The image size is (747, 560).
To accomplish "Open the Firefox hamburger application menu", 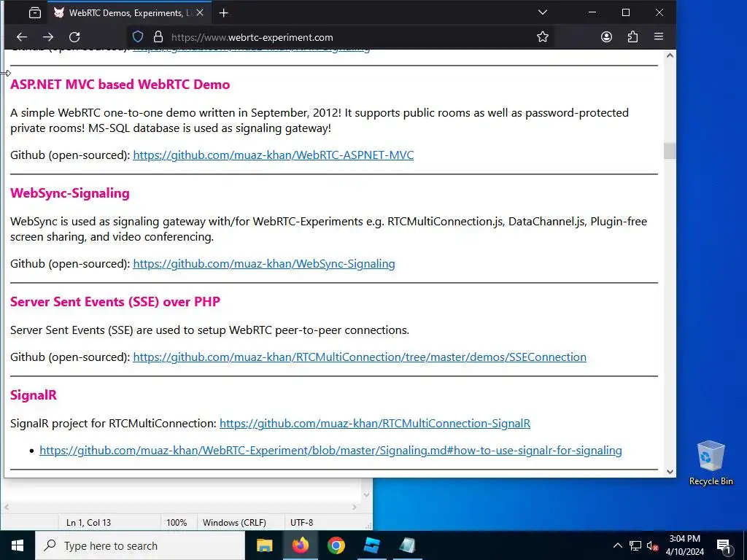I will [659, 37].
